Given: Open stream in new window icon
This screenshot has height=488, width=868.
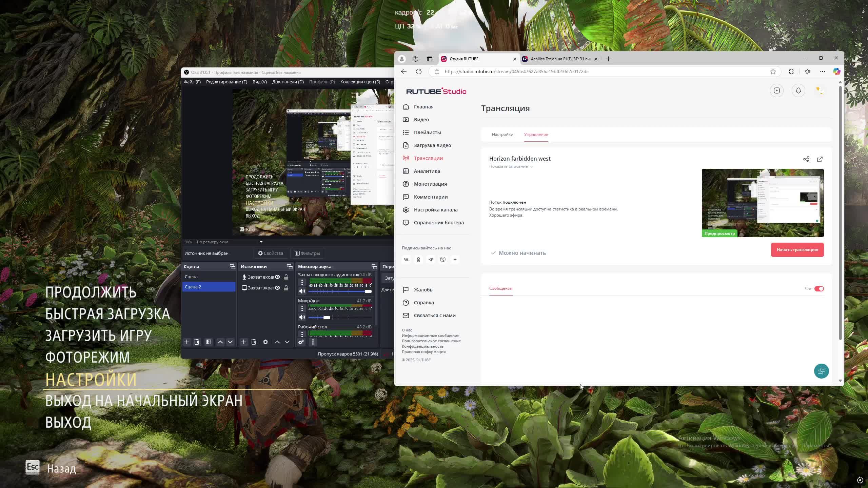Looking at the screenshot, I should [x=820, y=159].
